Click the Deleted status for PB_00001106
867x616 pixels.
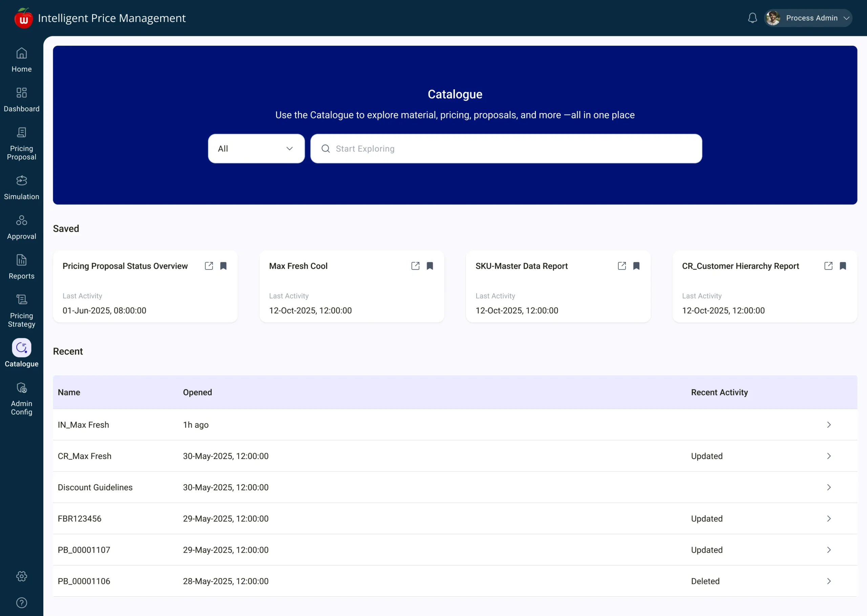click(705, 581)
